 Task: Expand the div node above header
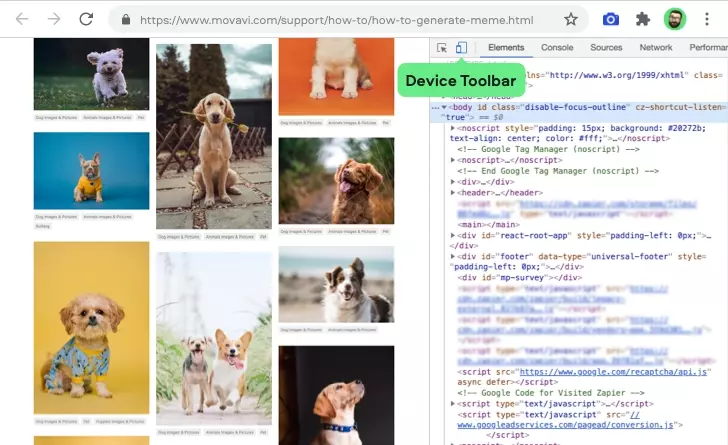(x=453, y=182)
